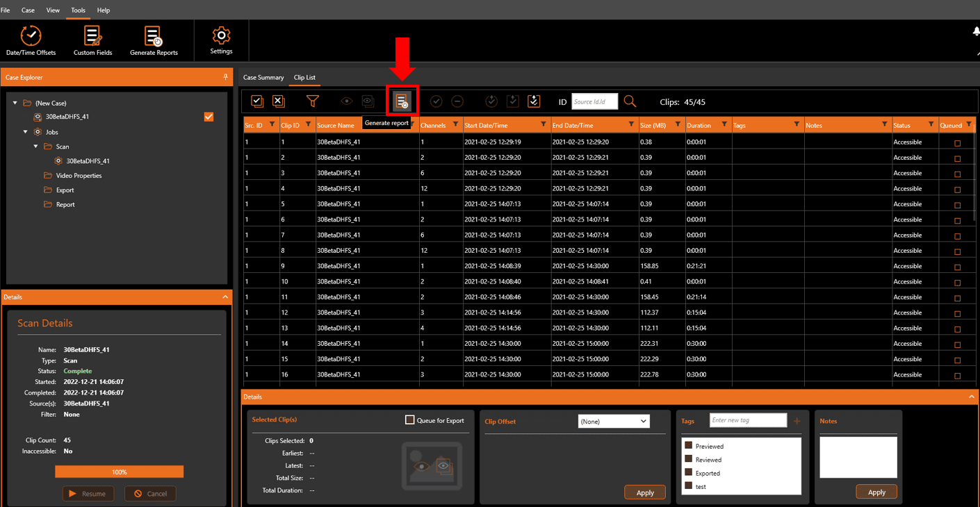Viewport: 980px width, 507px height.
Task: Click the Resume button
Action: tap(88, 494)
